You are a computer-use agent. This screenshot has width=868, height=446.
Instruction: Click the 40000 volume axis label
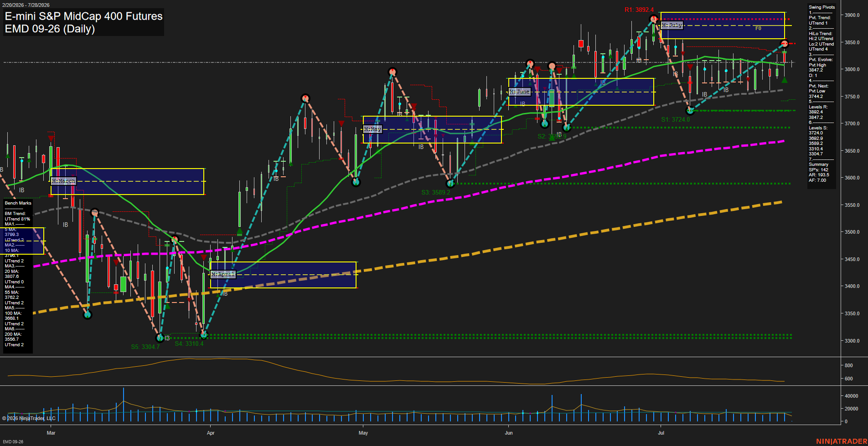point(852,396)
